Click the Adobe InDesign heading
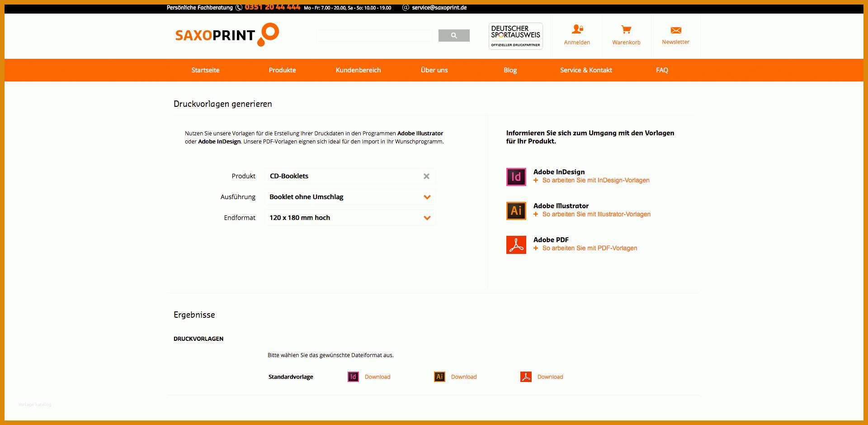The width and height of the screenshot is (868, 425). [559, 172]
